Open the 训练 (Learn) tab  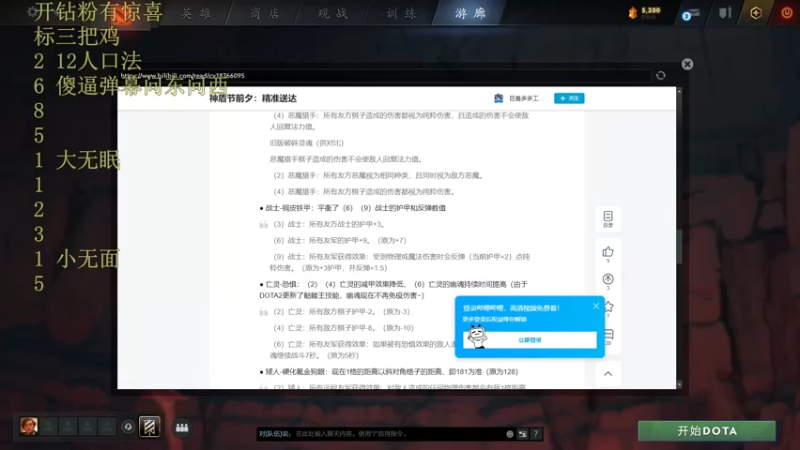point(401,13)
